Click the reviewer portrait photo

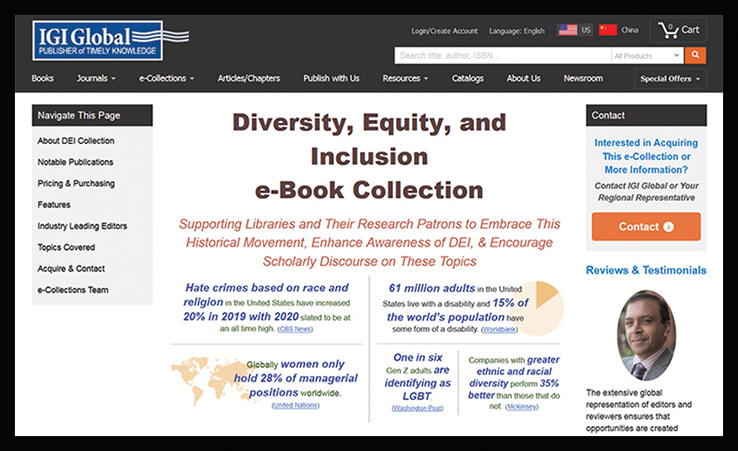pos(646,335)
